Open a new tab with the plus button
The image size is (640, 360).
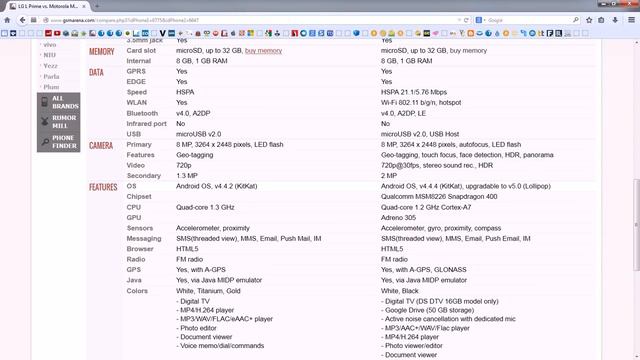pyautogui.click(x=97, y=6)
